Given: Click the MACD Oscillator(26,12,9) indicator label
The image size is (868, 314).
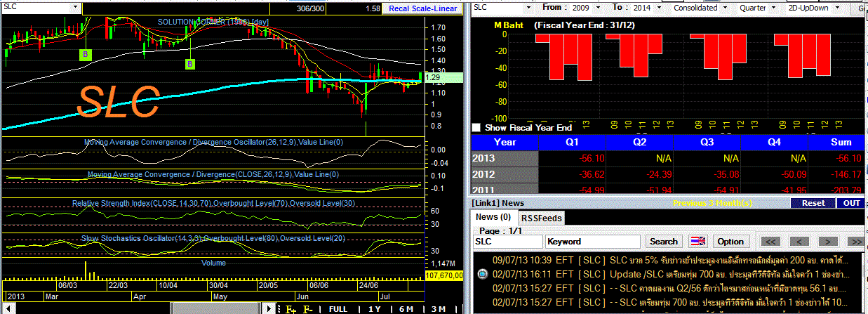Looking at the screenshot, I should (213, 142).
